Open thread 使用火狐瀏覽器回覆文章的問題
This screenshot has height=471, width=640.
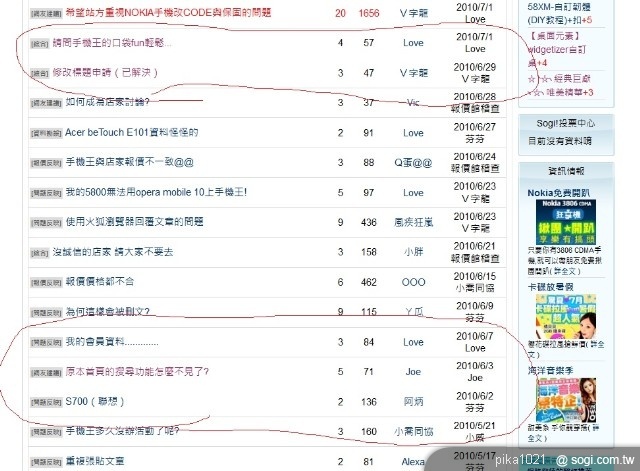pyautogui.click(x=148, y=222)
